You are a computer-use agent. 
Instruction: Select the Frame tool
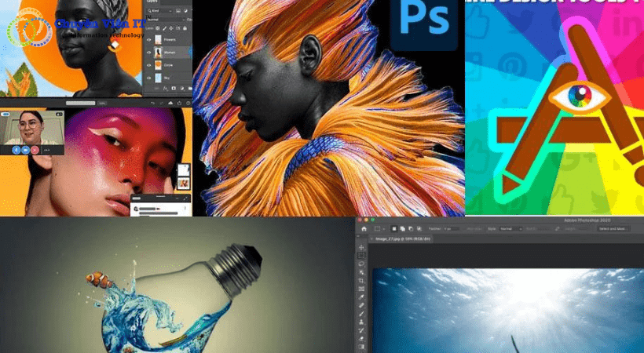point(361,289)
